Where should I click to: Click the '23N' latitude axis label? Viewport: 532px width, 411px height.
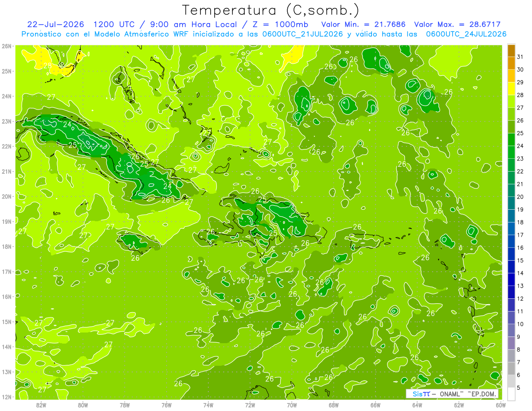[6, 121]
